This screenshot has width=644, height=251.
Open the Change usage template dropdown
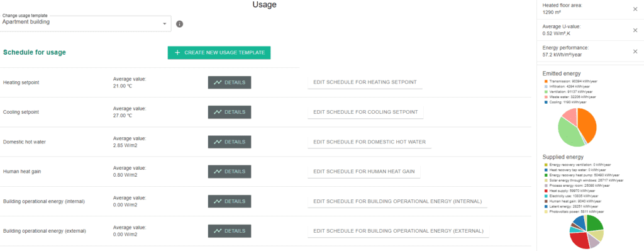coord(86,23)
